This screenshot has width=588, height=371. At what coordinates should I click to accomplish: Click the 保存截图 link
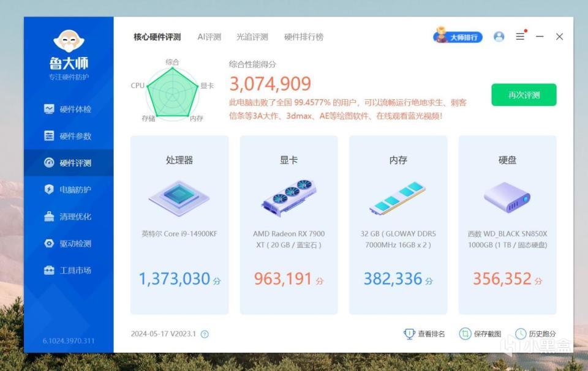488,334
